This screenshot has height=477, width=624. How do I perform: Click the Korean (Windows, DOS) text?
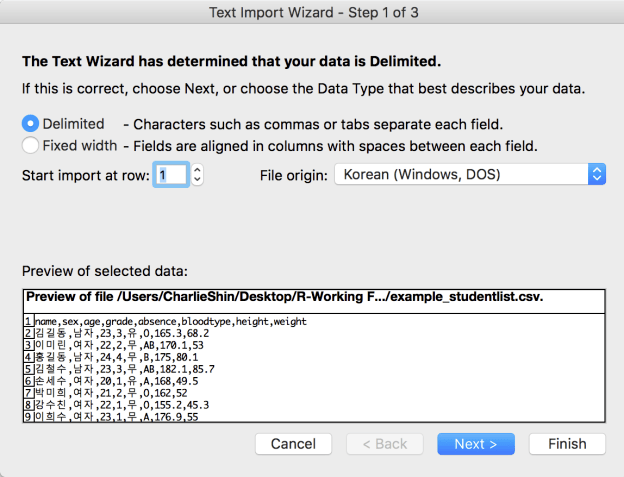point(422,175)
